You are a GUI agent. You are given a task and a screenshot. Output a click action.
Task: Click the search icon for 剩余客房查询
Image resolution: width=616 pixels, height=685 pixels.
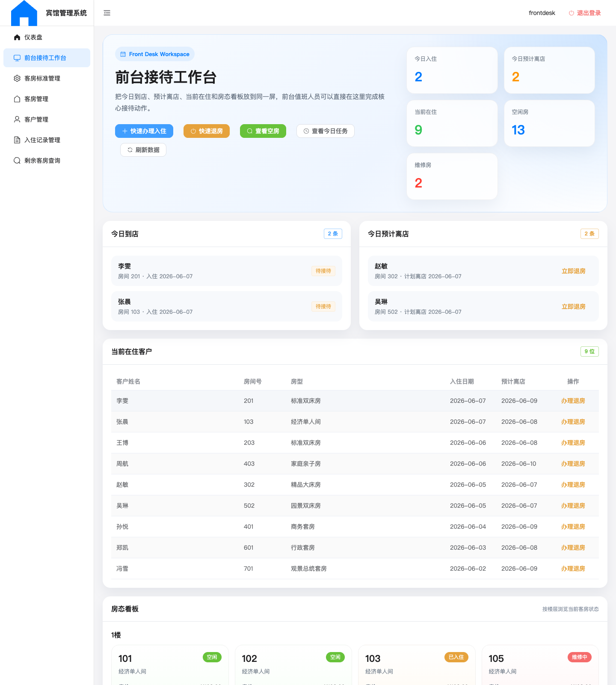17,161
